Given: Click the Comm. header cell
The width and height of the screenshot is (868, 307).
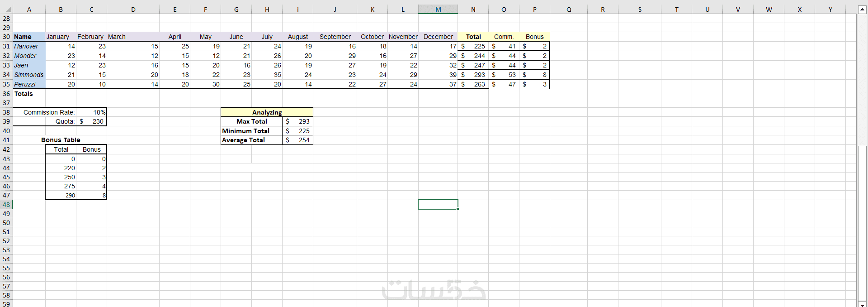Looking at the screenshot, I should pyautogui.click(x=504, y=37).
